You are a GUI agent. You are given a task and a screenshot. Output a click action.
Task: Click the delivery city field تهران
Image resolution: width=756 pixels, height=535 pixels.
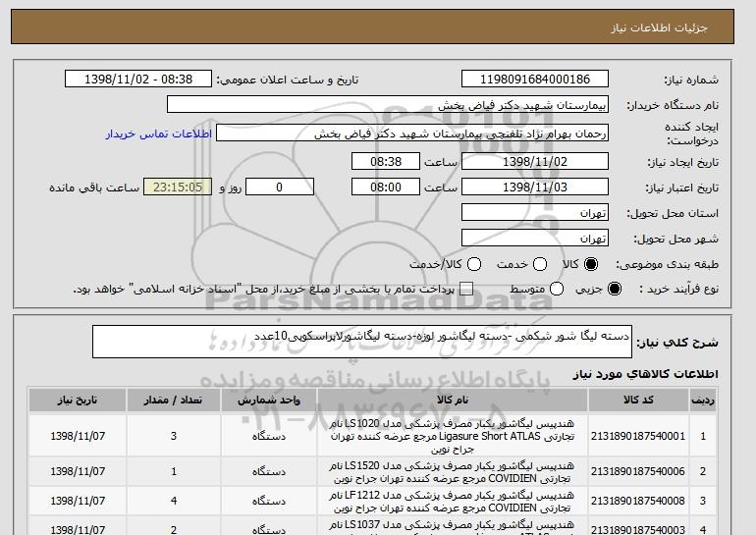(x=535, y=239)
